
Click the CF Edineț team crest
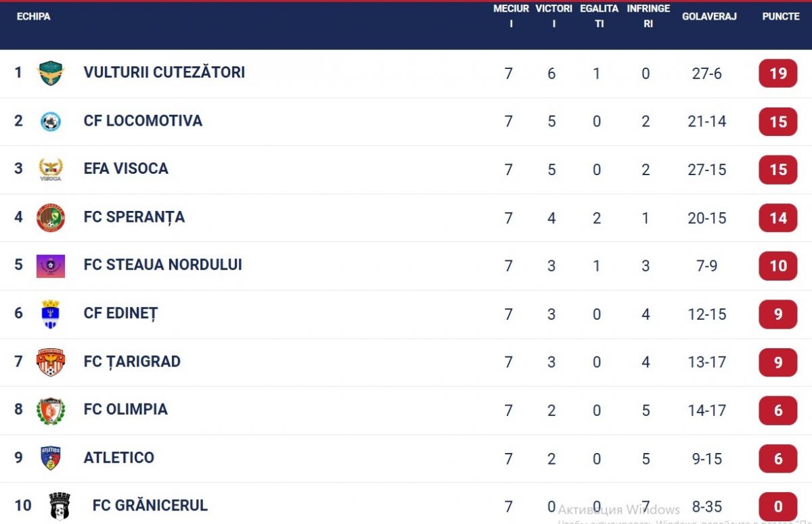tap(51, 314)
